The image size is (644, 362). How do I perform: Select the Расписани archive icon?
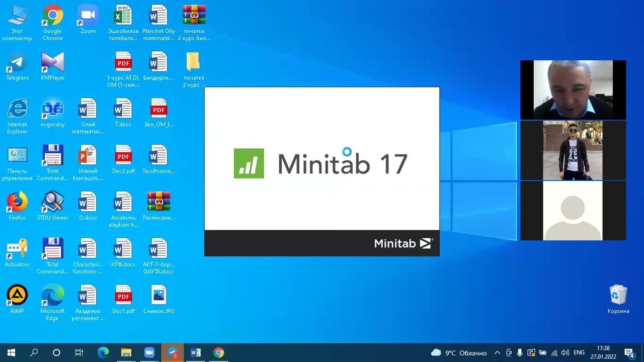pos(158,207)
